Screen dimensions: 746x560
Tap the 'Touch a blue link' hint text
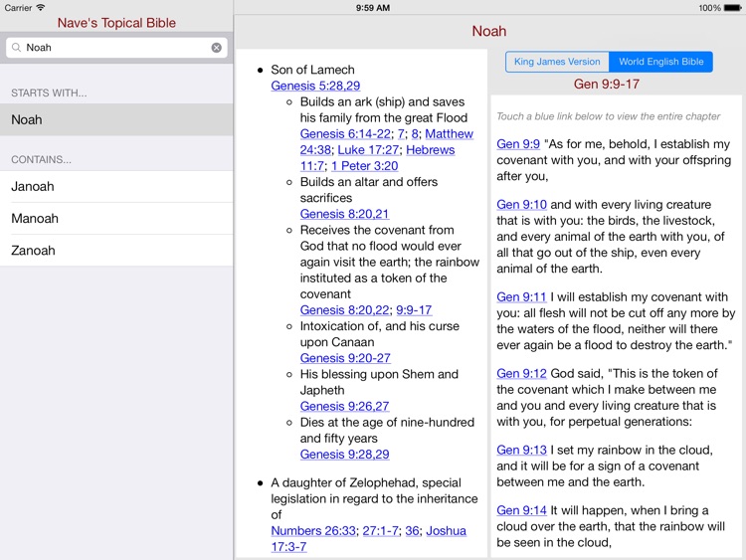point(609,116)
